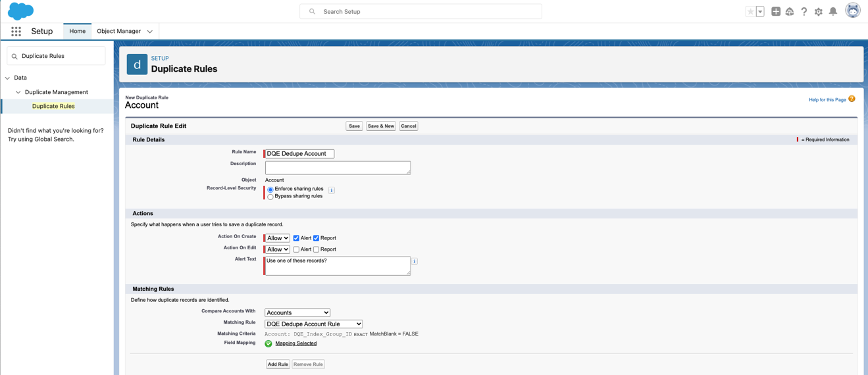
Task: Open the Mapping Selected link
Action: coord(296,343)
